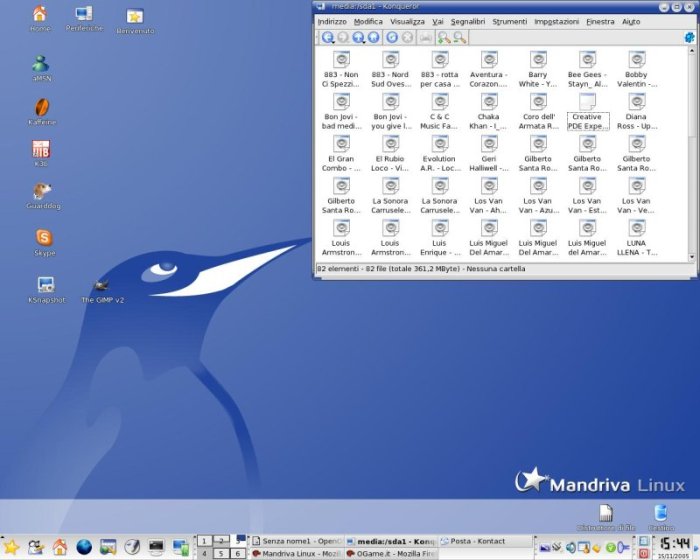Viewport: 700px width, 560px height.
Task: Open the Guarddog desktop icon
Action: 42,192
